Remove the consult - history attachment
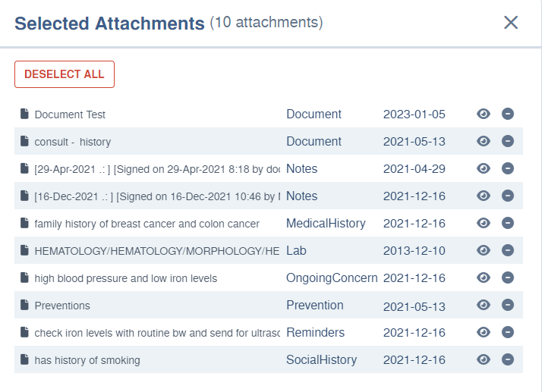Image resolution: width=542 pixels, height=392 pixels. pos(508,141)
